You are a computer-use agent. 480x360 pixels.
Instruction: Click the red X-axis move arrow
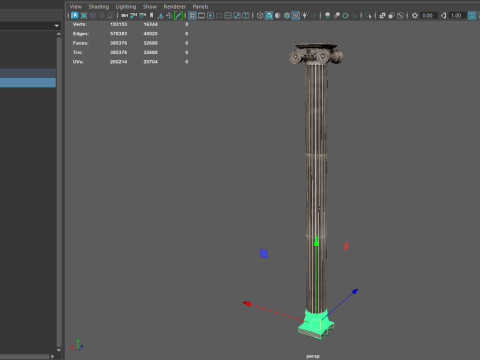click(247, 303)
